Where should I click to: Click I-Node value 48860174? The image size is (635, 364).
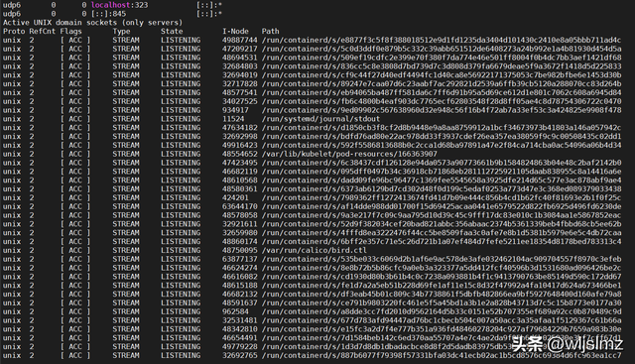[x=240, y=242]
